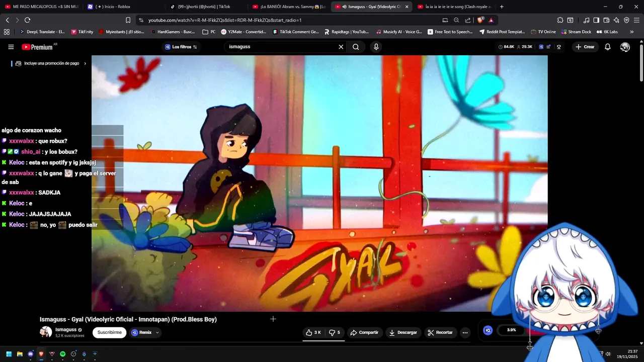Open account avatar menu
The image size is (644, 362).
tap(625, 47)
